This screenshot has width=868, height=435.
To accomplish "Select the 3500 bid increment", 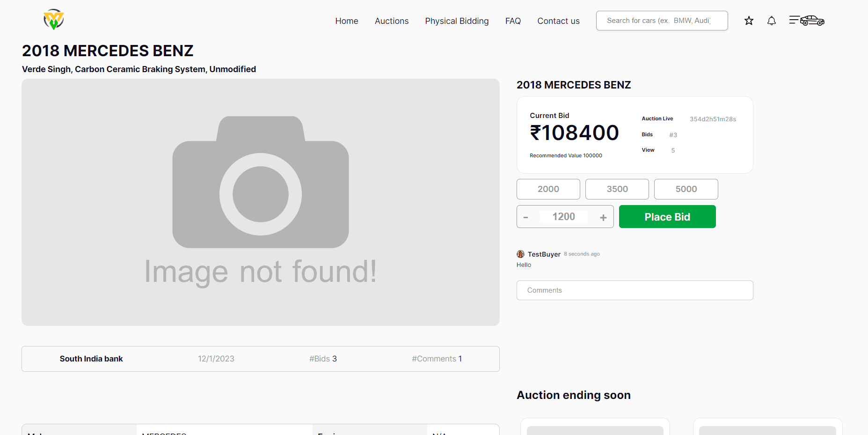I will pos(617,189).
